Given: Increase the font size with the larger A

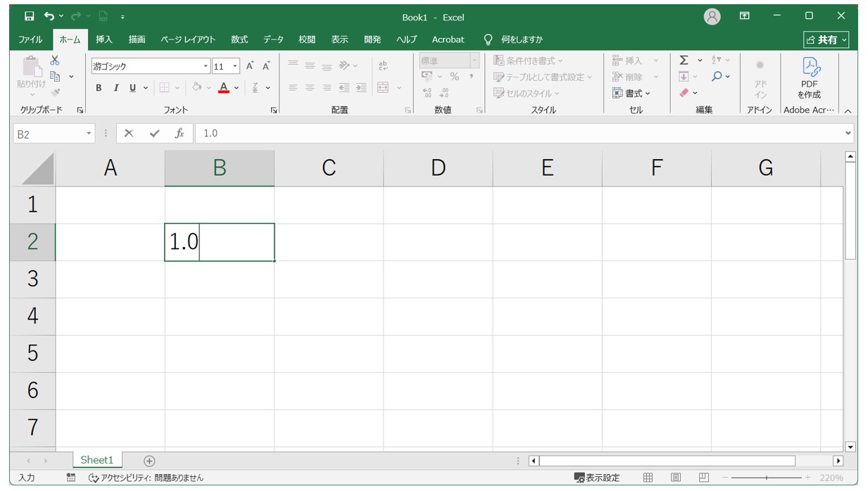Looking at the screenshot, I should pyautogui.click(x=250, y=66).
